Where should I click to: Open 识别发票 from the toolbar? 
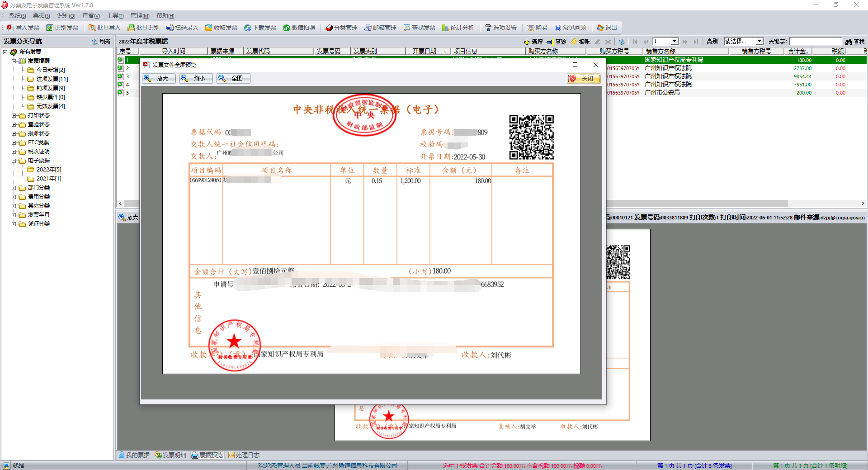coord(62,28)
